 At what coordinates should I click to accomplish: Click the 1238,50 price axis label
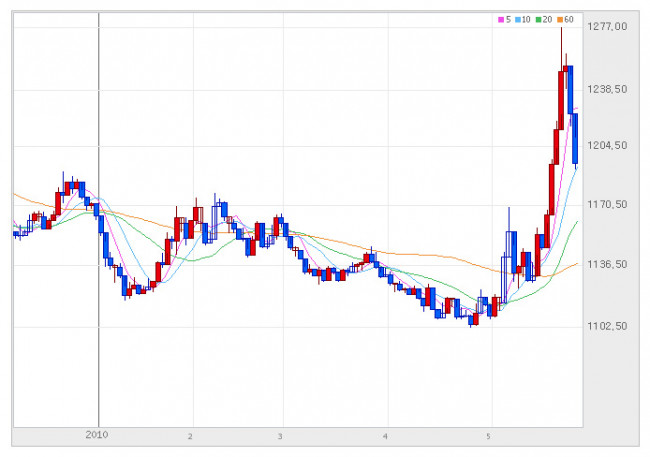pyautogui.click(x=607, y=89)
